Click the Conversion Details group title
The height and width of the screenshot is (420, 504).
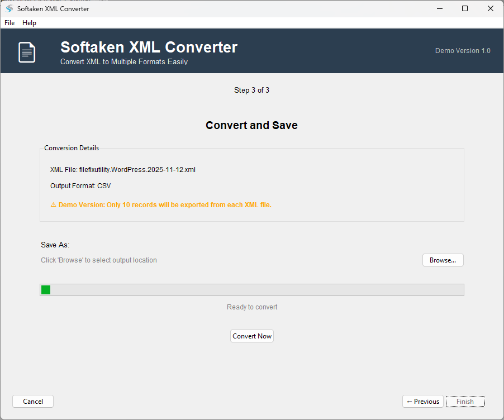point(71,147)
